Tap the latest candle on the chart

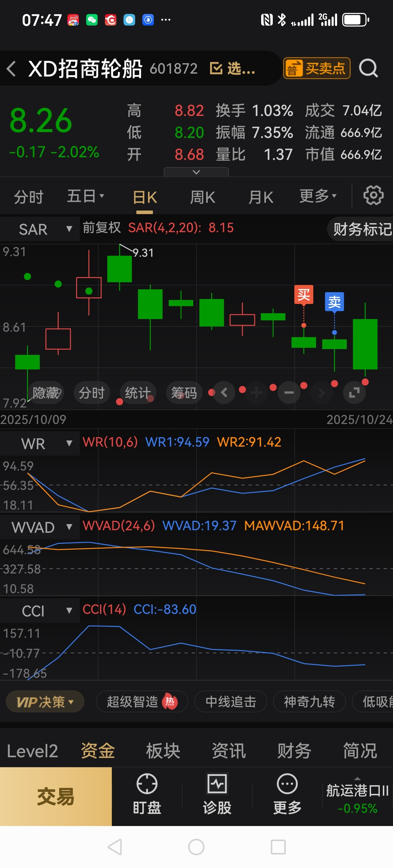pos(365,344)
